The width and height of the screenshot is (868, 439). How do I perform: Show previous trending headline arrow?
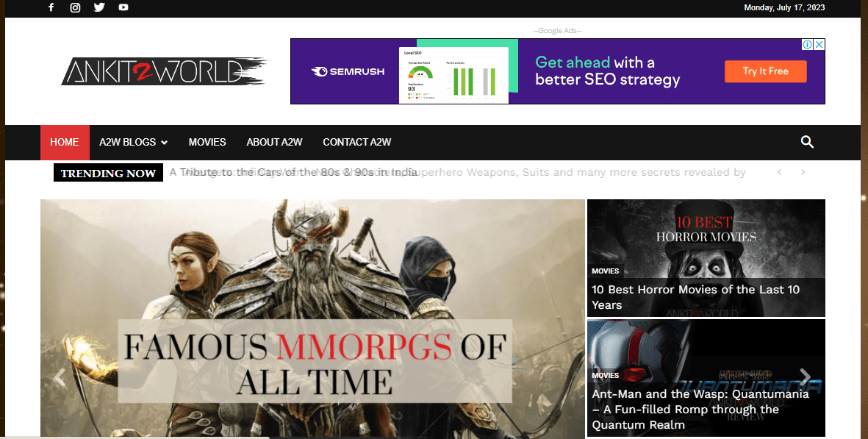tap(779, 172)
